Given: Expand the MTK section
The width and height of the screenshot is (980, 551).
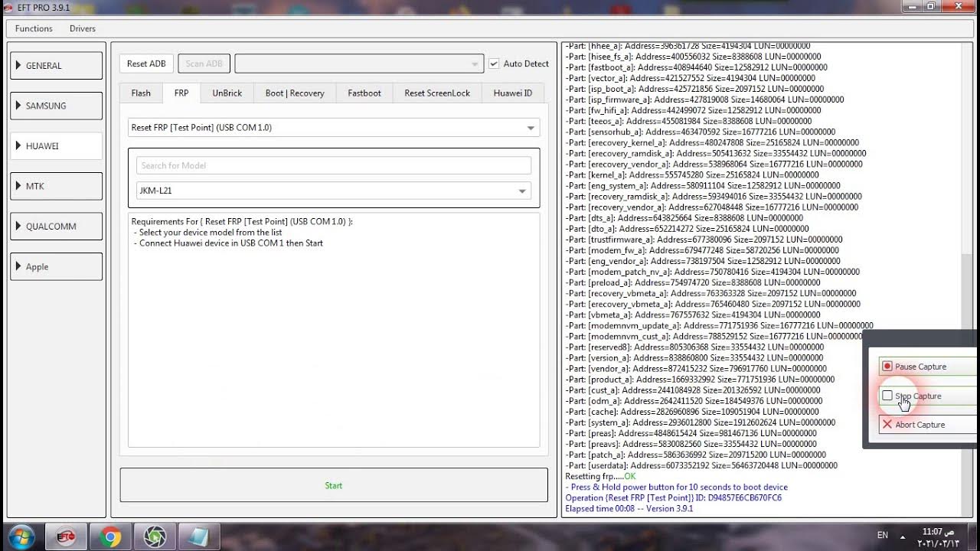Looking at the screenshot, I should [x=57, y=186].
